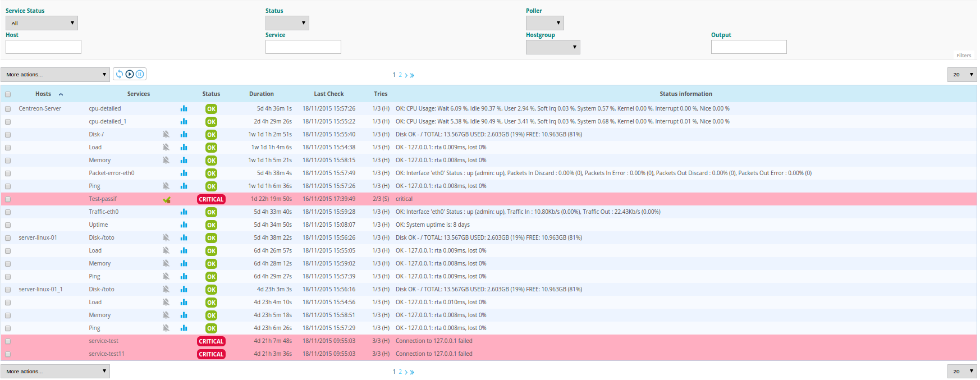Viewport: 980px width, 380px height.
Task: Open the Test-passif service link
Action: tap(103, 199)
